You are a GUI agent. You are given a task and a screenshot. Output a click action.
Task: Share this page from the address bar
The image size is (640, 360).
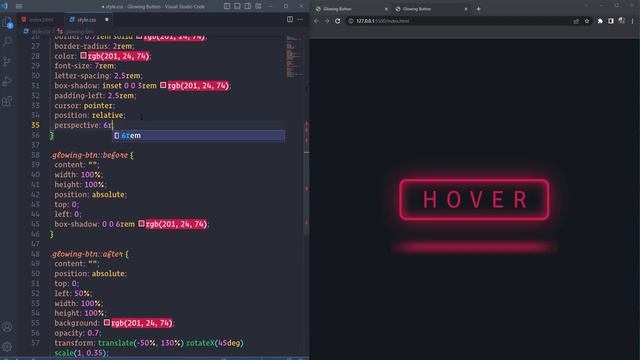[576, 21]
